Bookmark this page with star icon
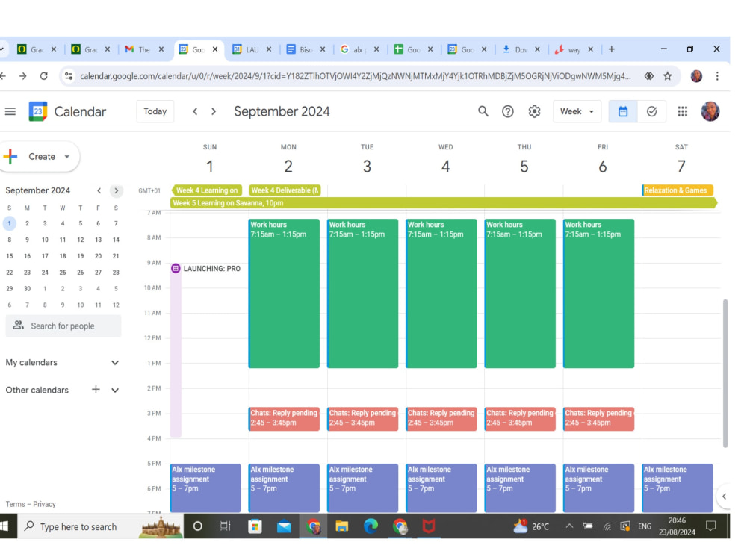 point(667,76)
